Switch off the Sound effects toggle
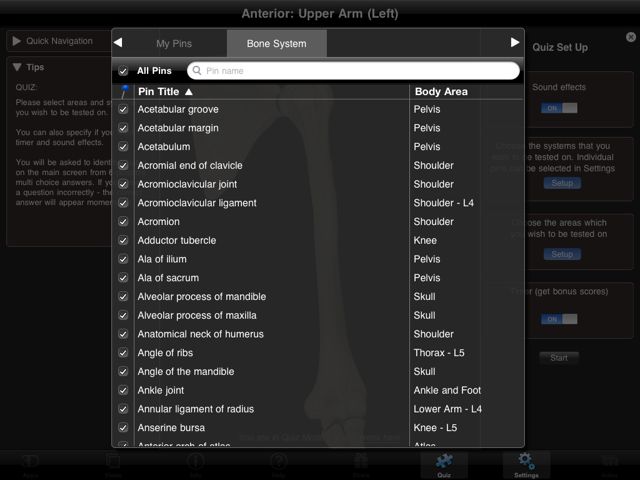 click(x=559, y=108)
